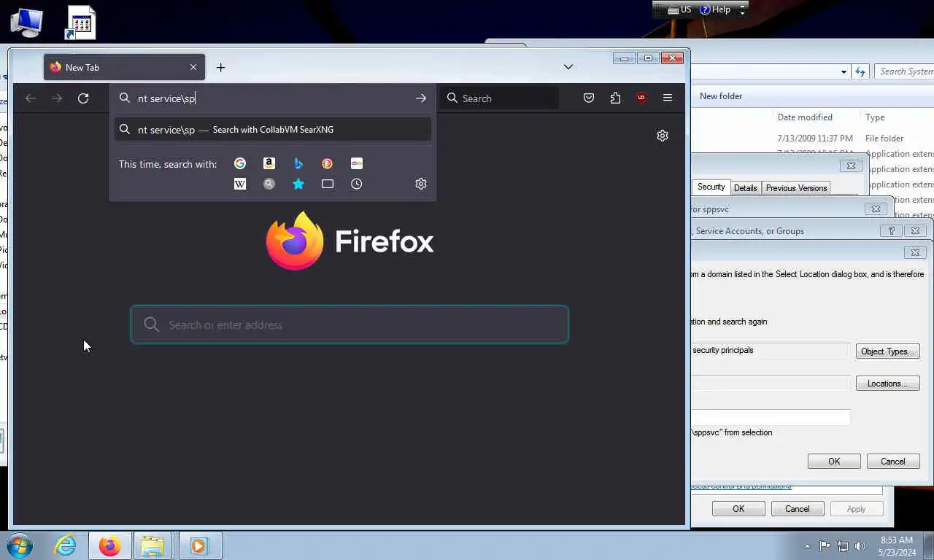Open the volume speaker tray icon
This screenshot has height=560, width=934.
tap(860, 546)
